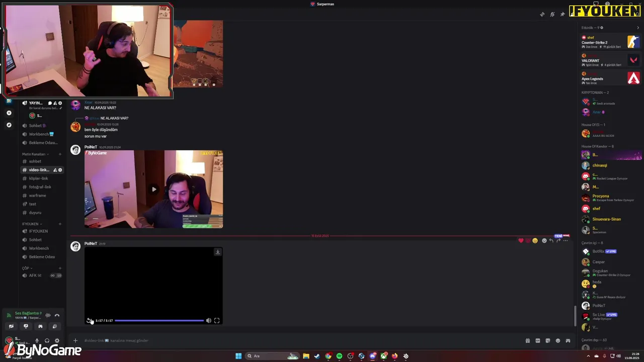This screenshot has height=362, width=644.
Task: Toggle channel notification settings icon
Action: (x=552, y=14)
